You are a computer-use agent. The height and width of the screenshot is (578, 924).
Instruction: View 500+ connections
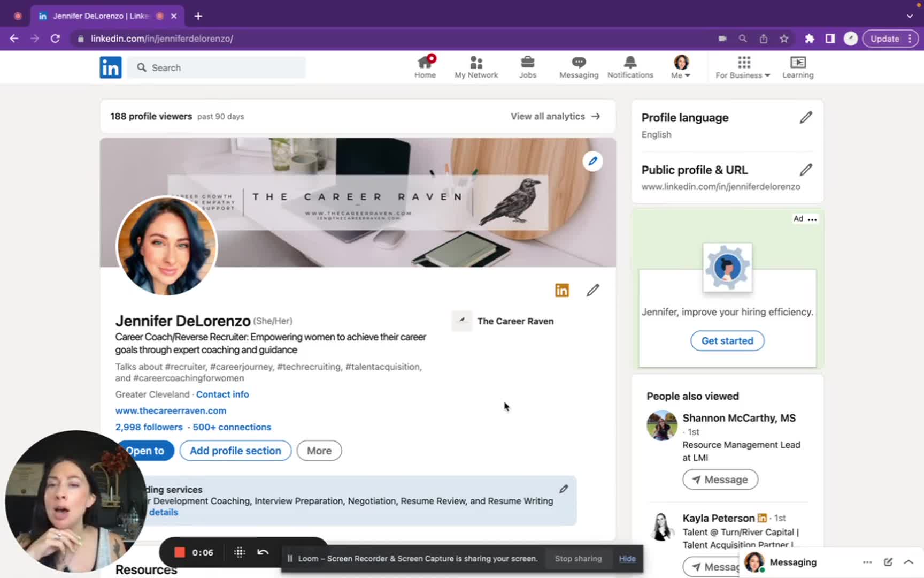pos(232,427)
